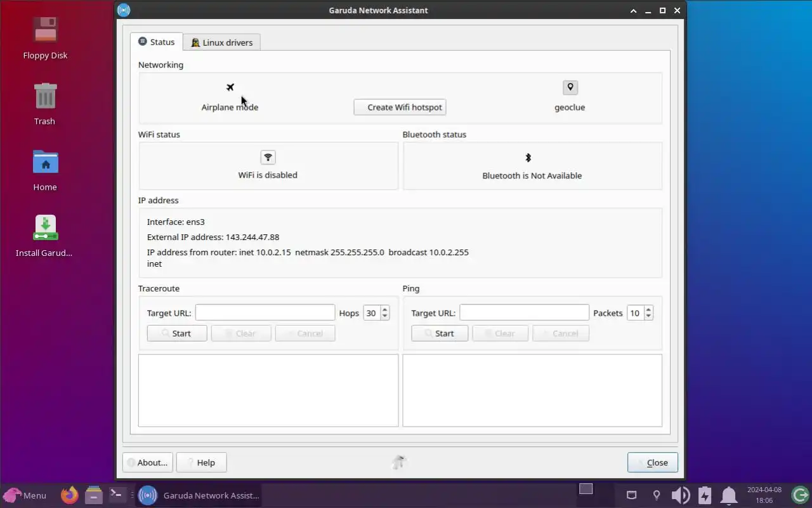Increase the Hops value with up arrow
Screen dimensions: 812x508
pos(385,309)
